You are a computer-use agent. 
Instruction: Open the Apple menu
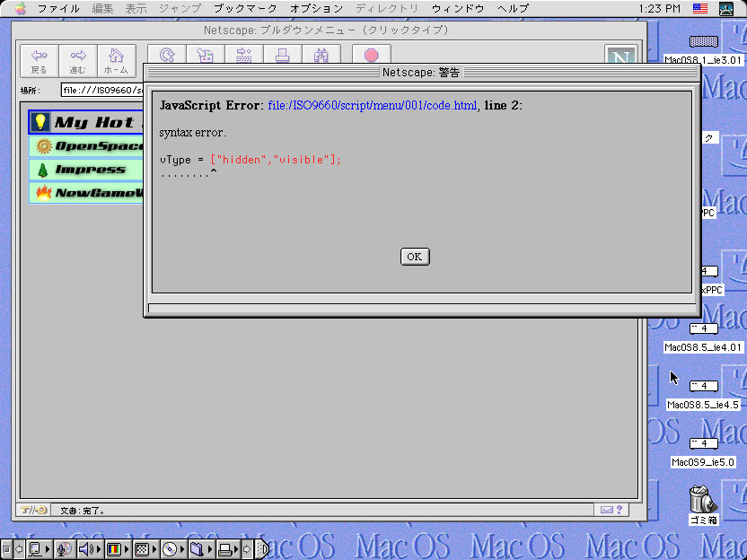20,8
